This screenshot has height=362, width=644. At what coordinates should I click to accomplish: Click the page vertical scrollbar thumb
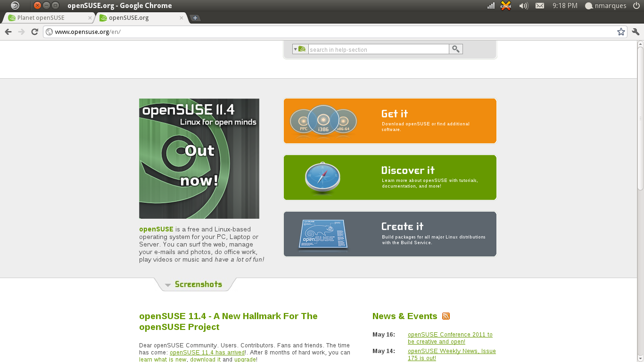point(640,118)
